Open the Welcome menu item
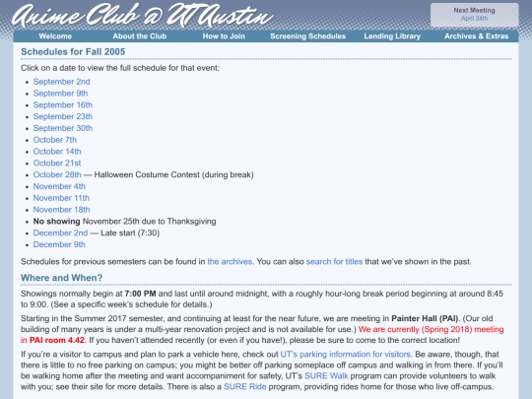 (55, 36)
